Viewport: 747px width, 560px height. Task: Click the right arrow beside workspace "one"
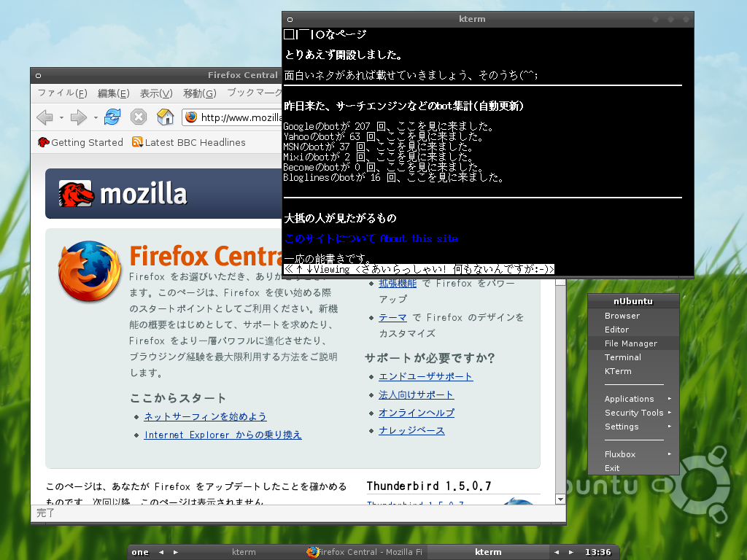[x=175, y=553]
